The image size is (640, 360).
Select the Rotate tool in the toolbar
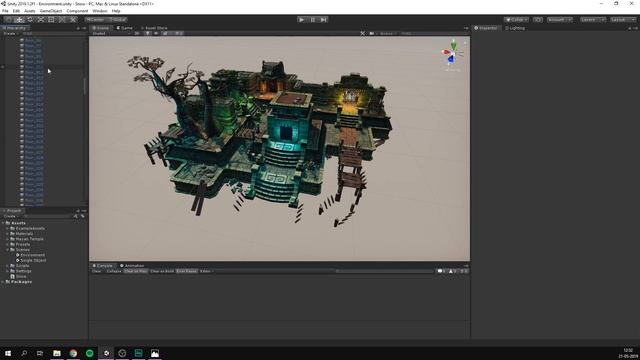[30, 20]
